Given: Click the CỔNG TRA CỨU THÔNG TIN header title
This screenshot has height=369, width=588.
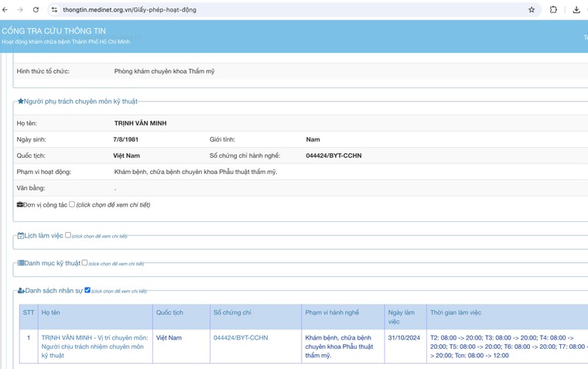Looking at the screenshot, I should tap(54, 31).
